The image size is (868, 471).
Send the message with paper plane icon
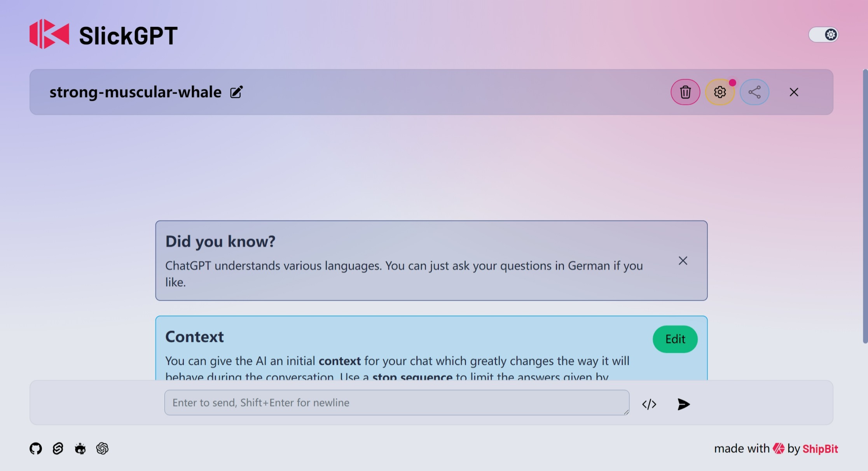[x=683, y=404]
